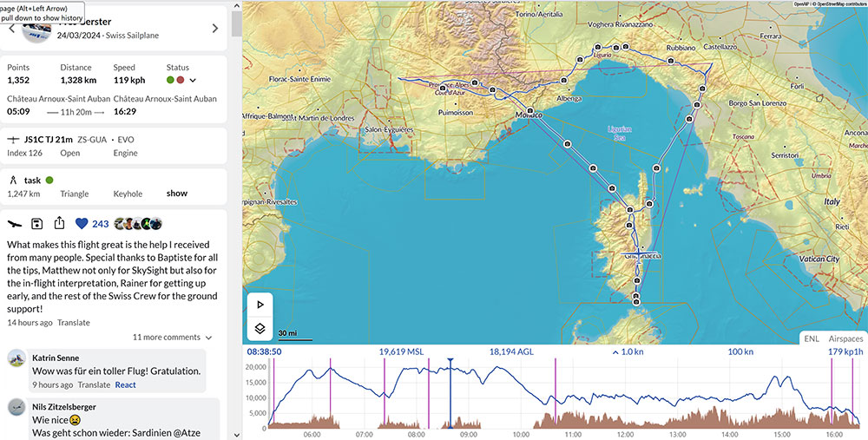This screenshot has height=440, width=868.
Task: Open avatars of users who liked
Action: tap(138, 224)
